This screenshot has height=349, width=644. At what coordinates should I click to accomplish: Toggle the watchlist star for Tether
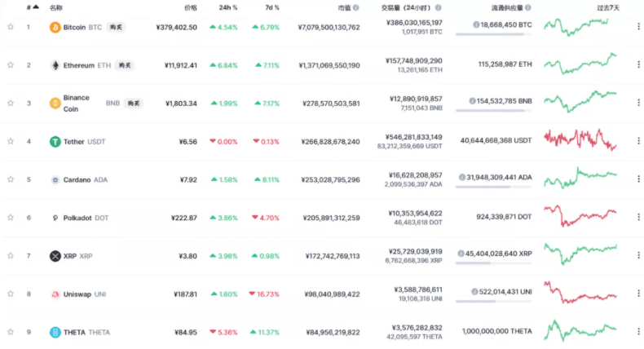pos(11,141)
